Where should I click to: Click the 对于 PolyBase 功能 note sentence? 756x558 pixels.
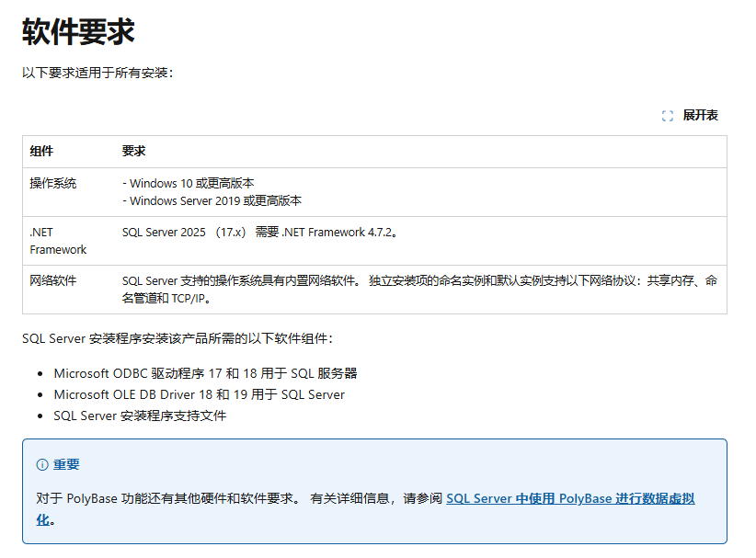point(167,498)
